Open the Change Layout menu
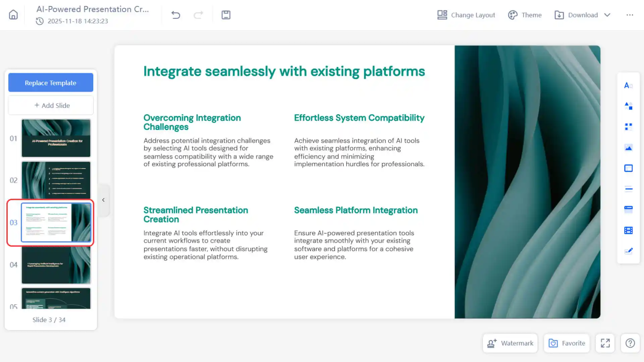This screenshot has height=362, width=644. [x=466, y=15]
